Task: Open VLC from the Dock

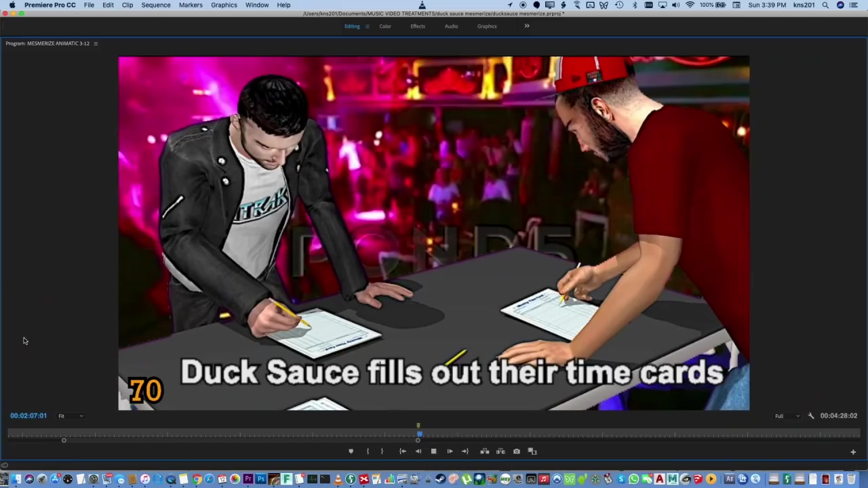Action: coord(338,479)
